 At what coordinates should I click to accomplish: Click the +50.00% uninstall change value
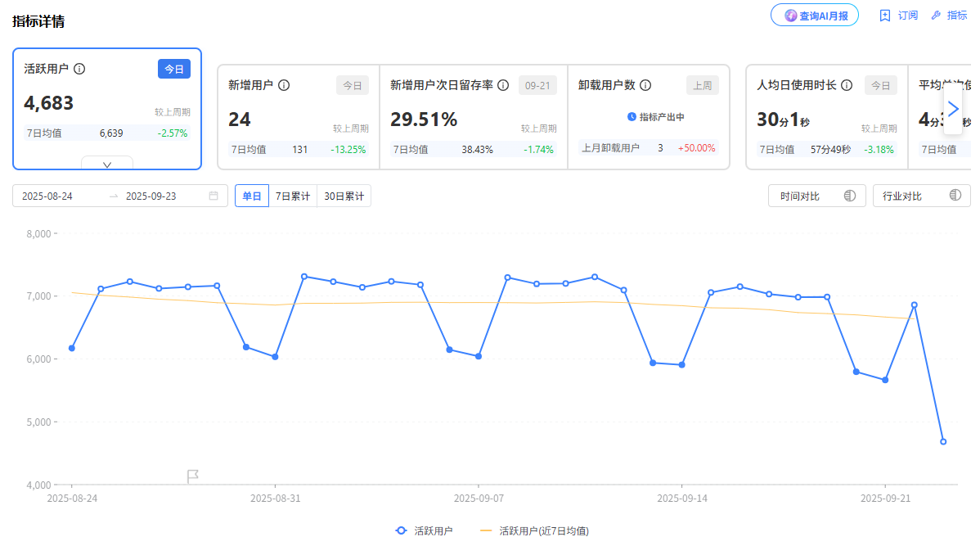696,148
